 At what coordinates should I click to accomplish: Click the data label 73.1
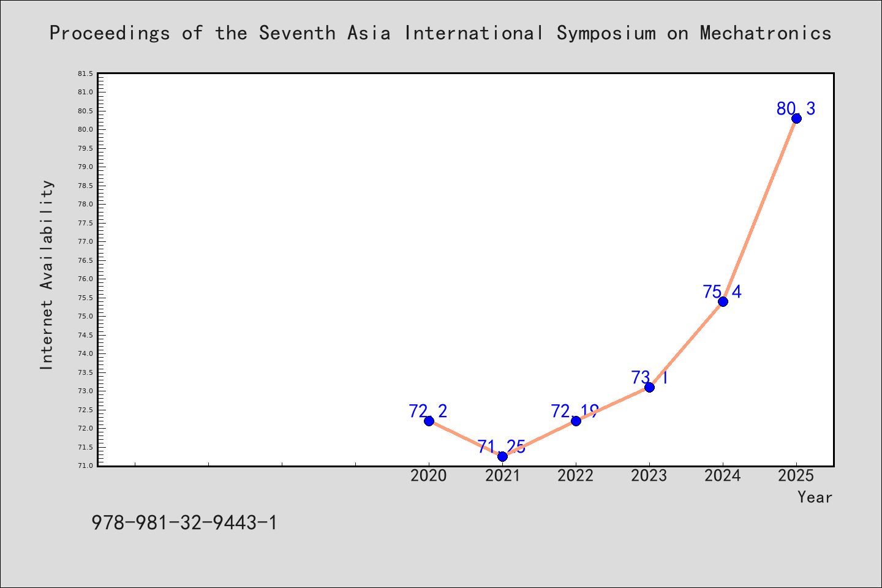coord(649,377)
